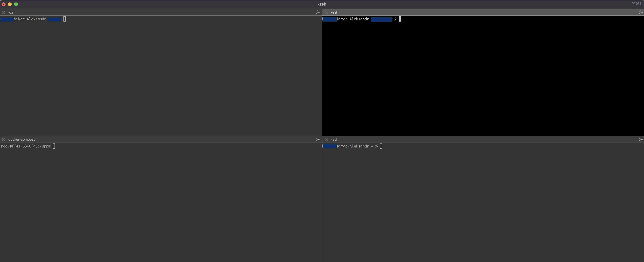Close the top-left -zsh pane
644x262 pixels.
(4, 12)
